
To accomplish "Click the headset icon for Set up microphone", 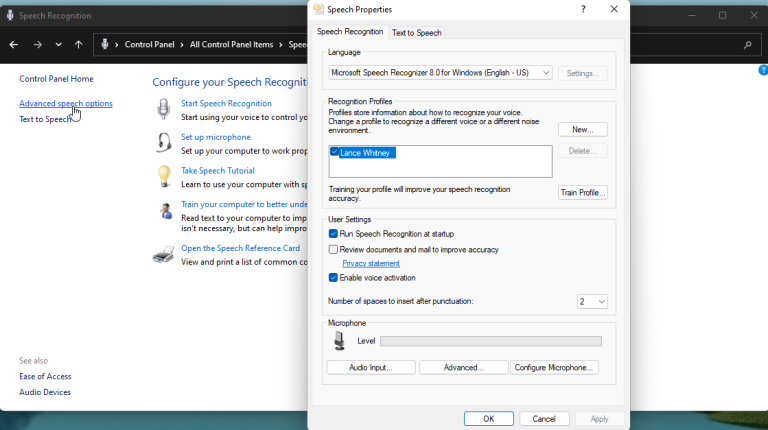I will coord(164,143).
